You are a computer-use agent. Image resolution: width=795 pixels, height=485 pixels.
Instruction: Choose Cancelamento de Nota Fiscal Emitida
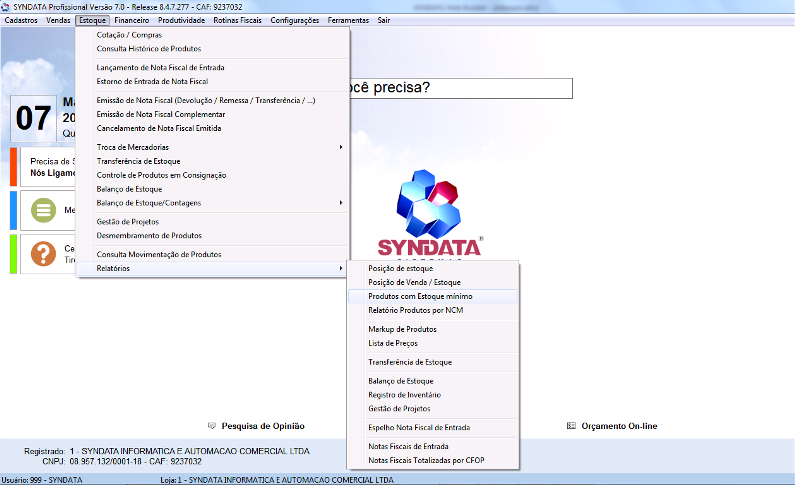tap(213, 128)
